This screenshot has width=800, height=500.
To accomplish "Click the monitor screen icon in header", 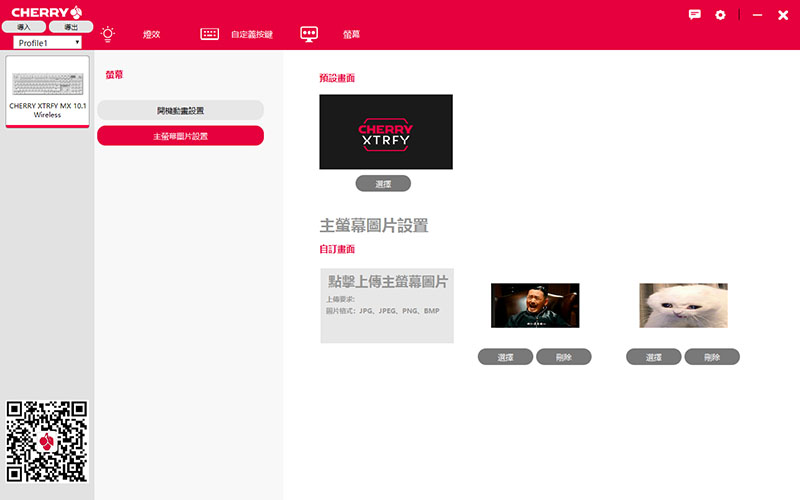I will (309, 34).
